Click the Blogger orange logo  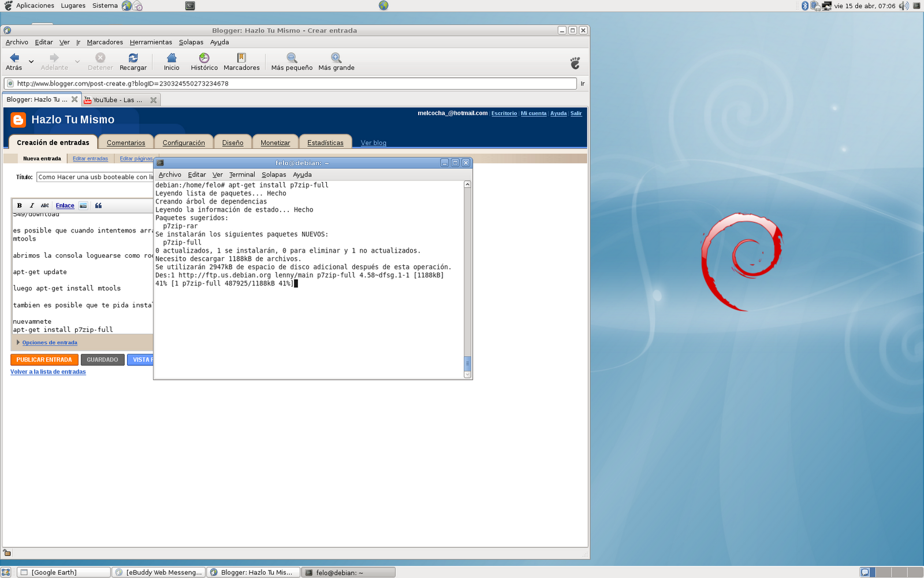18,120
